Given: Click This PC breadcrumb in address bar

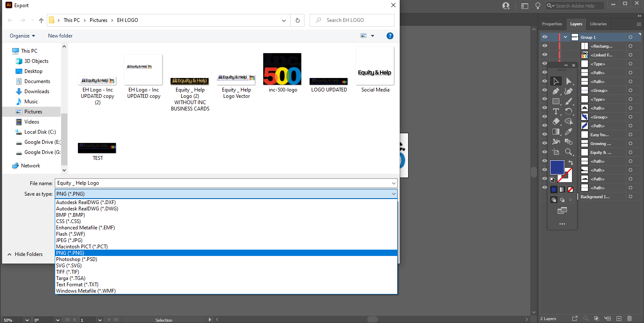Looking at the screenshot, I should tap(72, 20).
